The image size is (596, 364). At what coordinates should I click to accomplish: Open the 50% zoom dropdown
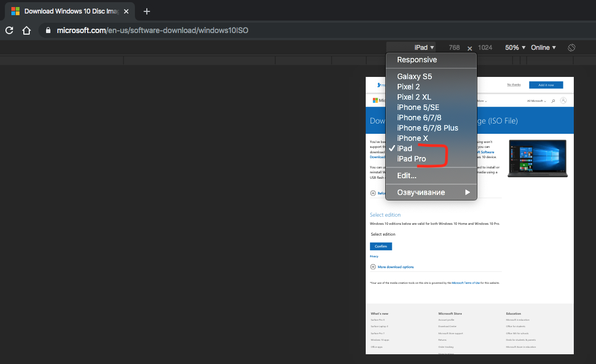515,48
